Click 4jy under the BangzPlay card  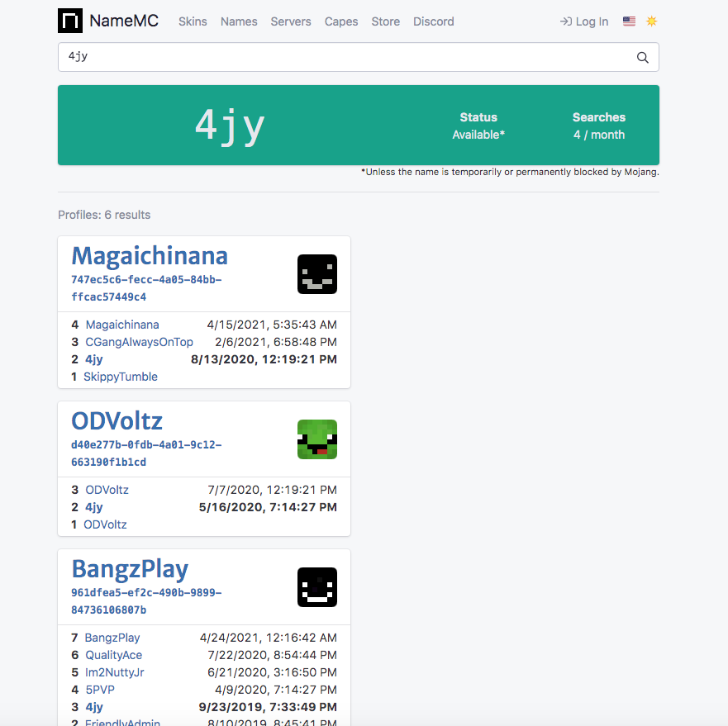93,707
